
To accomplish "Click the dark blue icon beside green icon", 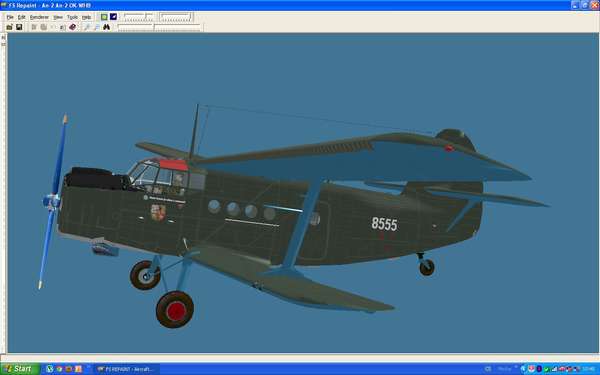I will [x=113, y=16].
